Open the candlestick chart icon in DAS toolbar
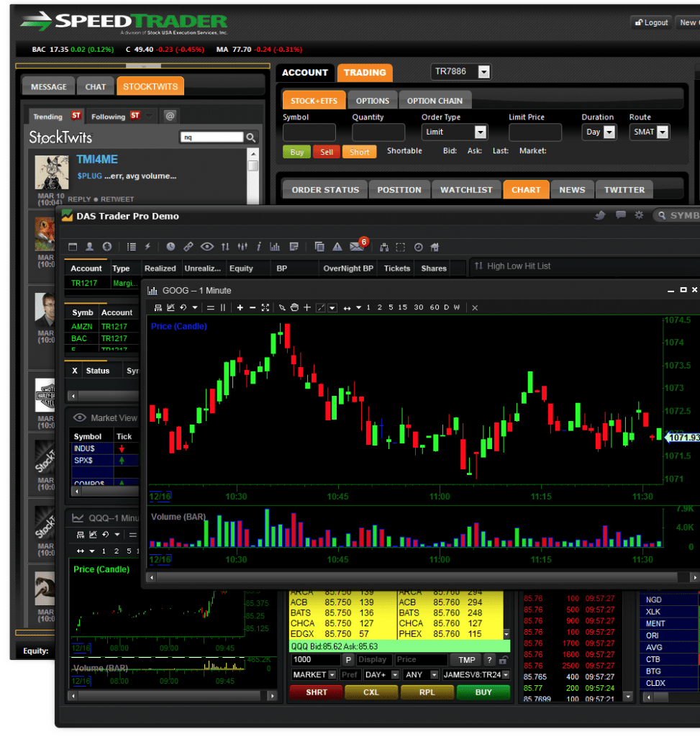This screenshot has width=700, height=737. [x=242, y=247]
